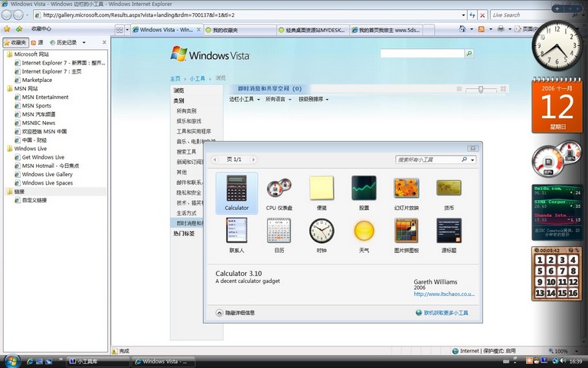Click the Windows Vista page search button
The width and height of the screenshot is (588, 368).
pyautogui.click(x=469, y=54)
